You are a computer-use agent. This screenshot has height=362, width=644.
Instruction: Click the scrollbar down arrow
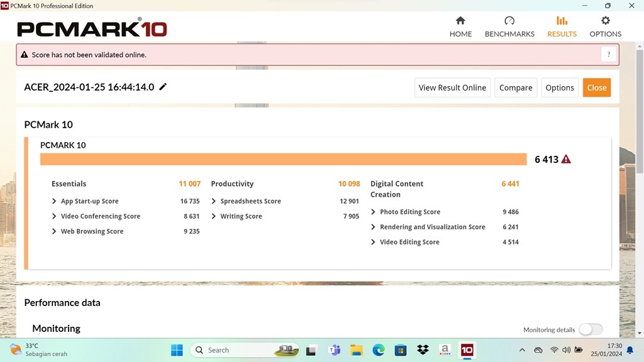point(640,333)
